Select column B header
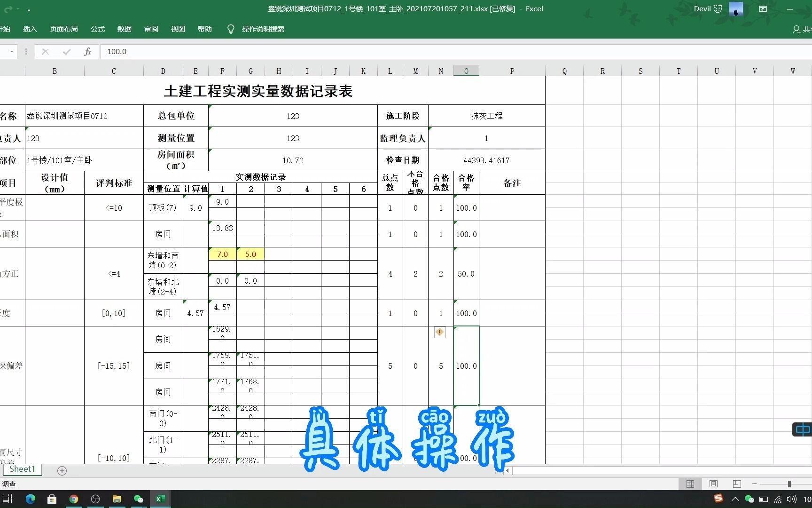This screenshot has width=812, height=508. point(55,71)
